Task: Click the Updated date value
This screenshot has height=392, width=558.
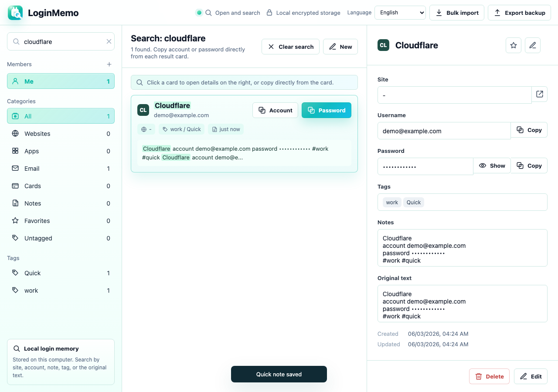Action: click(x=438, y=344)
